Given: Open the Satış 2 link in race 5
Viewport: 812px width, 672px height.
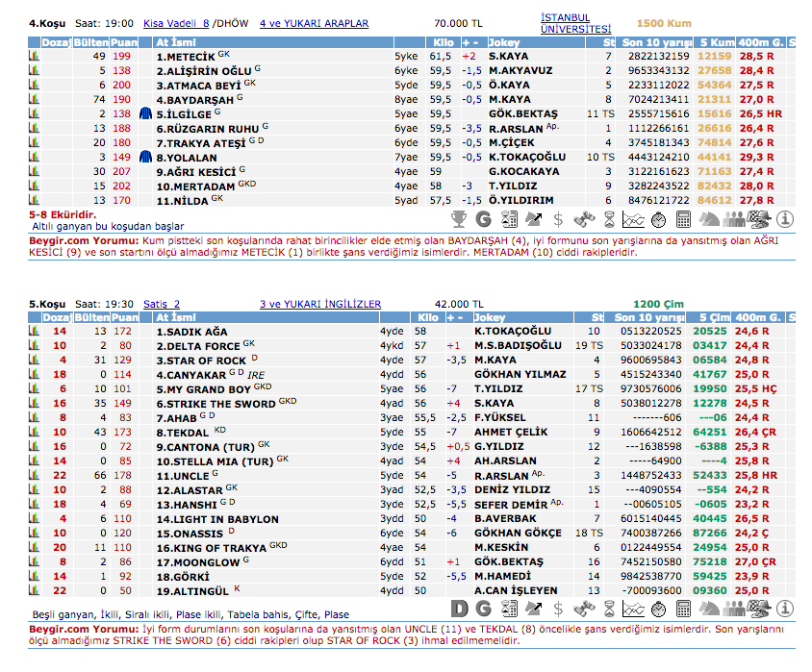Looking at the screenshot, I should coord(162,304).
